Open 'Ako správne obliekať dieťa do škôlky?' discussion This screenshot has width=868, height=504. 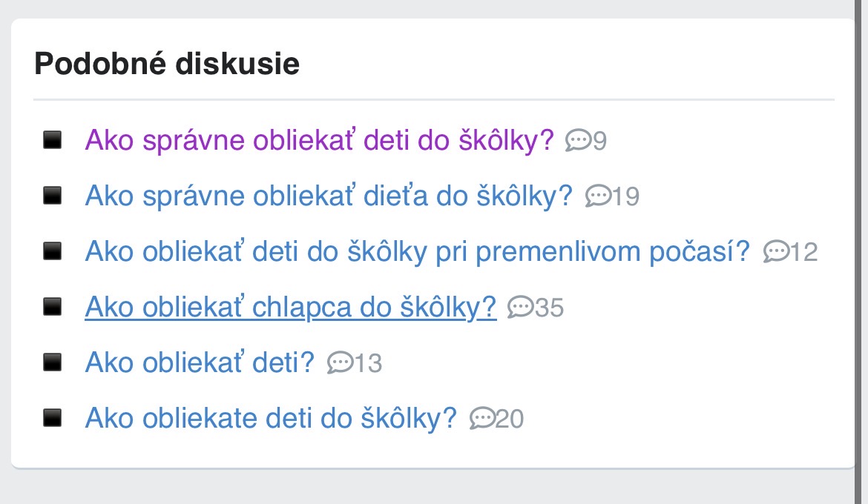(x=329, y=196)
